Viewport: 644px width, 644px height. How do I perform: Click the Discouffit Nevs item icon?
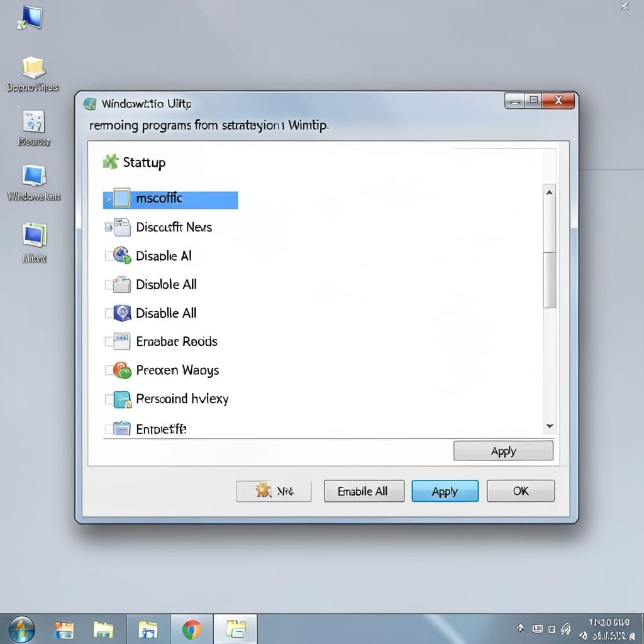pyautogui.click(x=121, y=227)
